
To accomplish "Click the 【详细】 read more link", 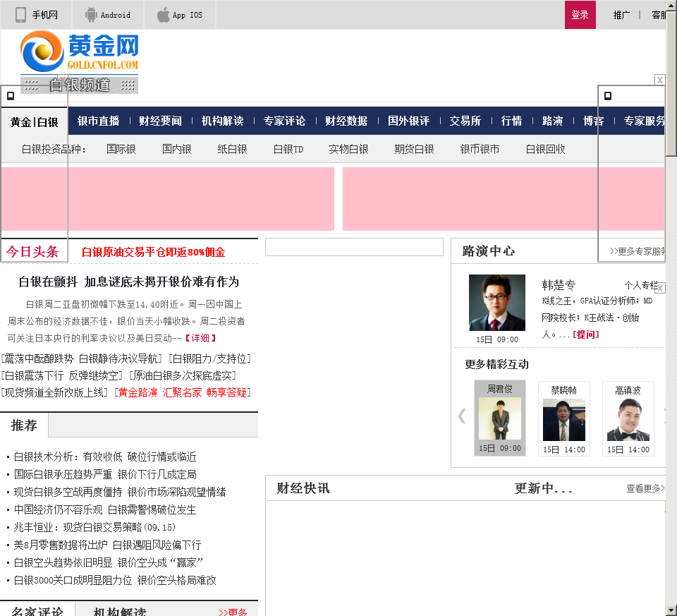I will (201, 338).
